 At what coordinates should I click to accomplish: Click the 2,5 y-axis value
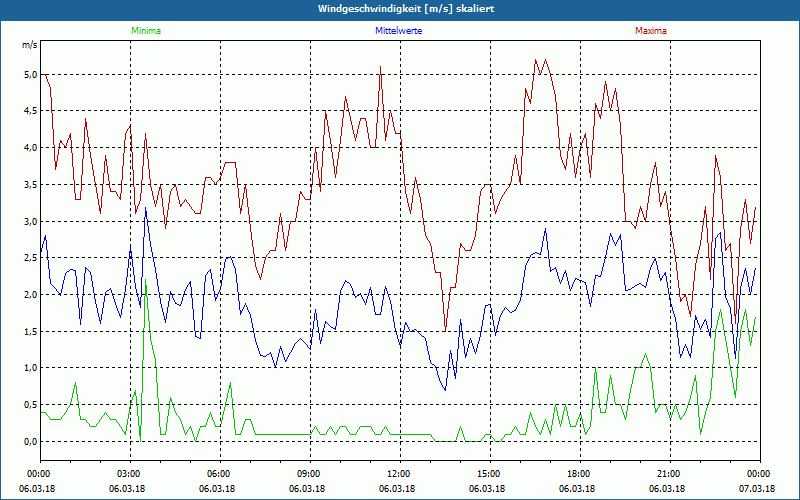31,258
